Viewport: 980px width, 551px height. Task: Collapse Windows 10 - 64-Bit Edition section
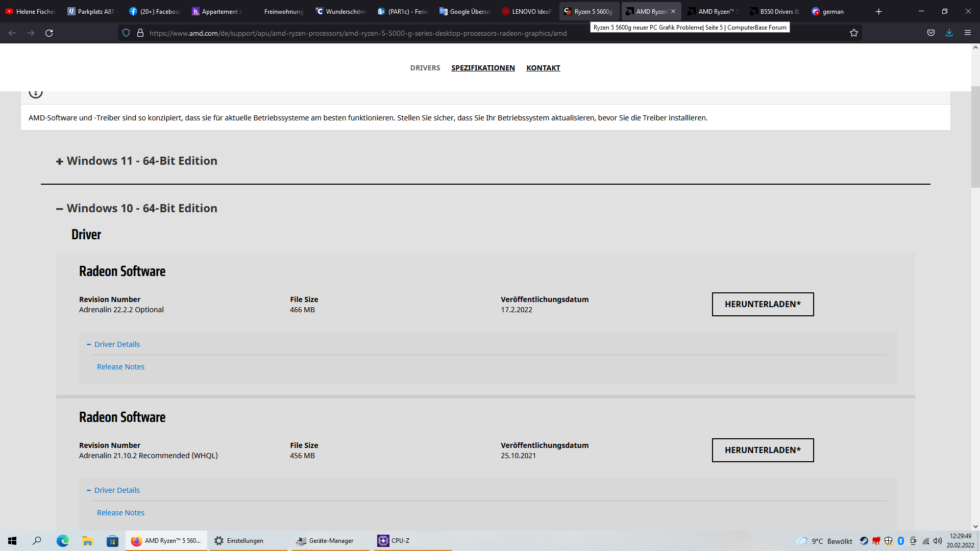click(x=137, y=209)
